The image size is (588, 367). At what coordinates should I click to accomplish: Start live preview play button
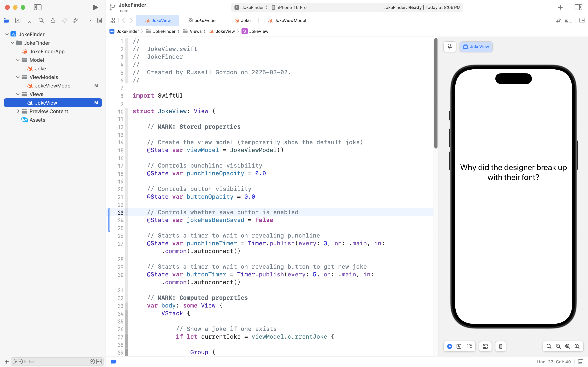coord(450,346)
